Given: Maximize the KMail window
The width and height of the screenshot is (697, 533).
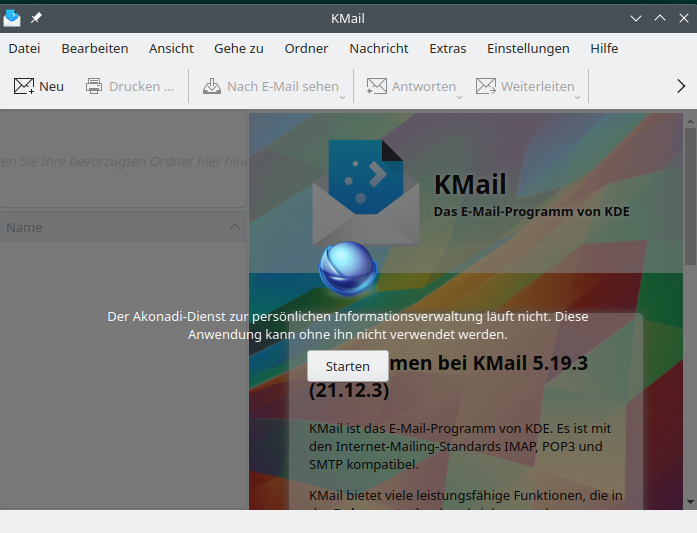Looking at the screenshot, I should 660,18.
